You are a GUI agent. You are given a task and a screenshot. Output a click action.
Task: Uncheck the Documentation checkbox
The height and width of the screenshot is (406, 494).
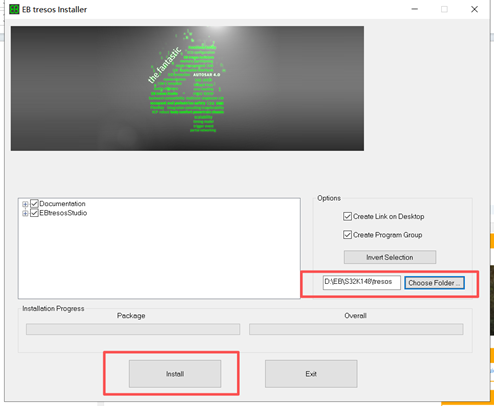point(34,204)
